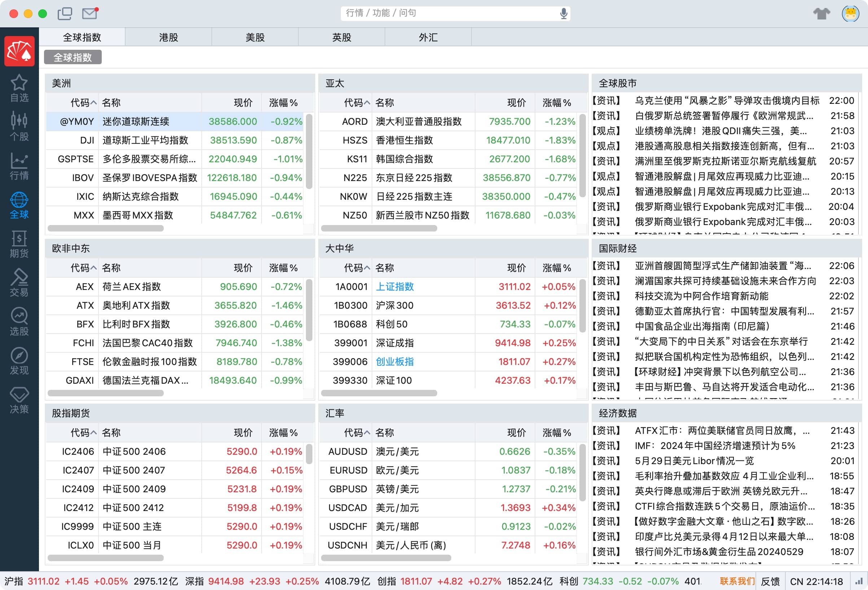Open the mail message icon
Image resolution: width=868 pixels, height=590 pixels.
[90, 13]
